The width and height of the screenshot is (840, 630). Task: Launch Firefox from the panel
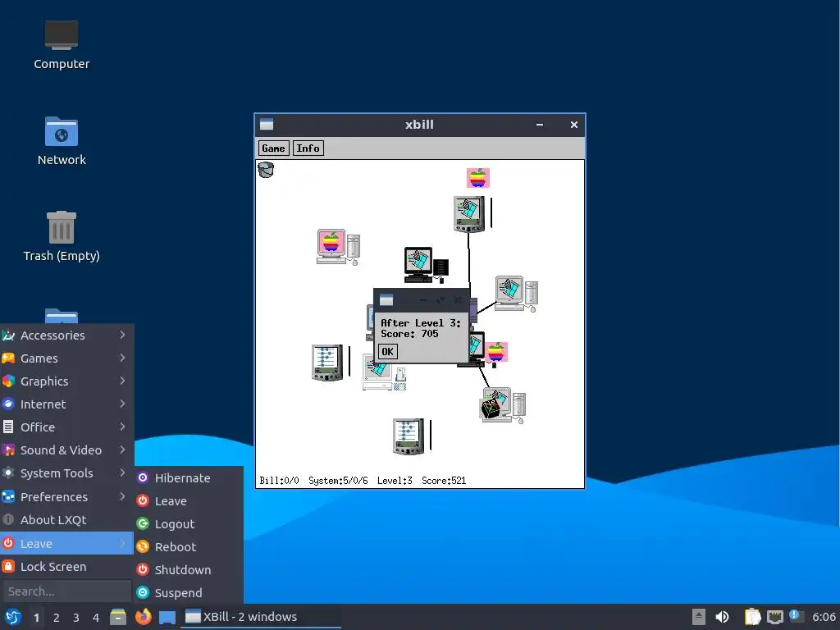tap(143, 617)
